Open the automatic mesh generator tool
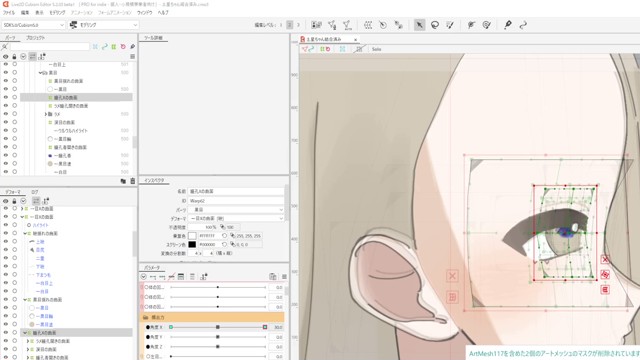This screenshot has height=360, width=640. pyautogui.click(x=347, y=25)
